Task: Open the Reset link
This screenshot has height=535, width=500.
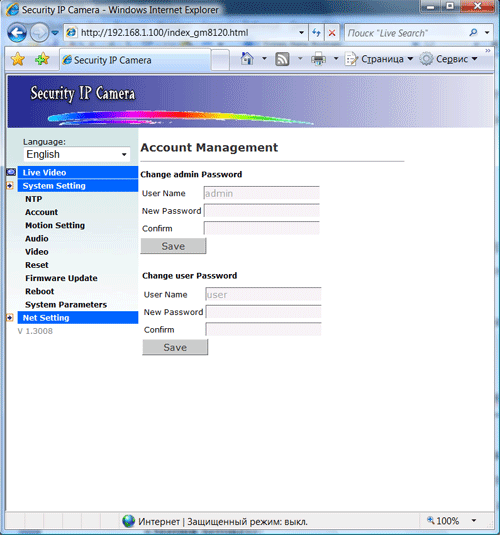Action: coord(37,265)
